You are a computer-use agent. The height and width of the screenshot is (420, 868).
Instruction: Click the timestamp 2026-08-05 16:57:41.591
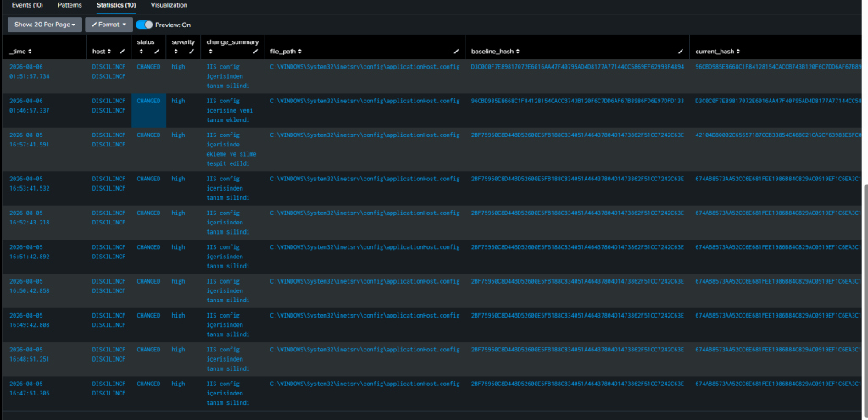click(x=30, y=140)
